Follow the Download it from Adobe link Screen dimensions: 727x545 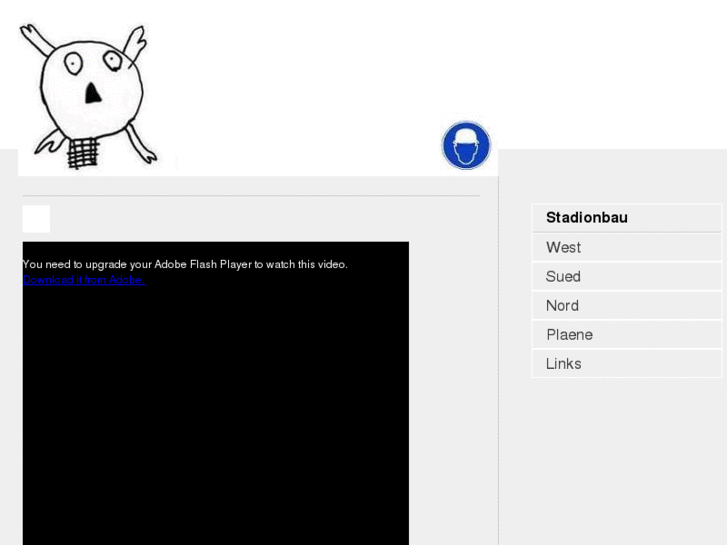(84, 280)
